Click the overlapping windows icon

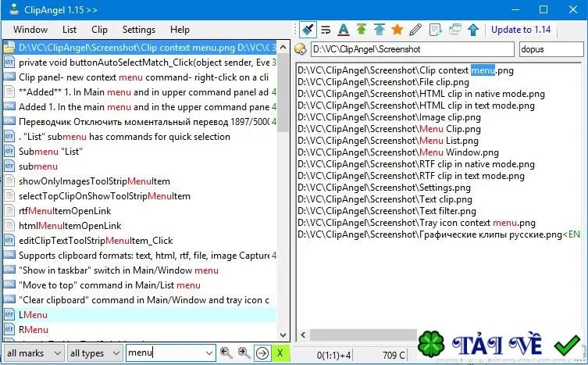[x=455, y=29]
